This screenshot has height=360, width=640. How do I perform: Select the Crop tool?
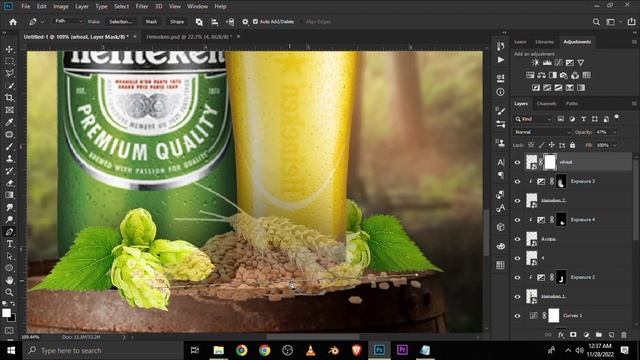tap(9, 98)
